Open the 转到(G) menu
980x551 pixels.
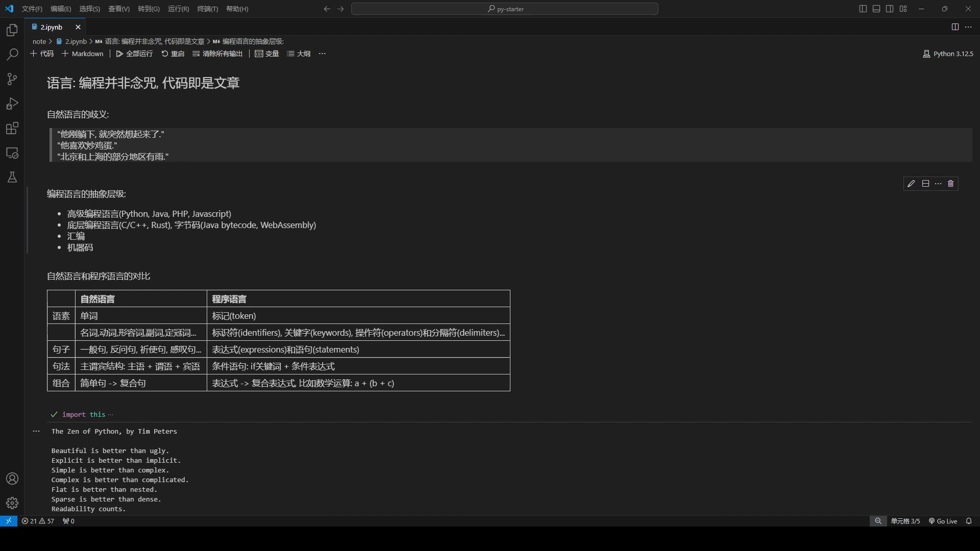[149, 9]
